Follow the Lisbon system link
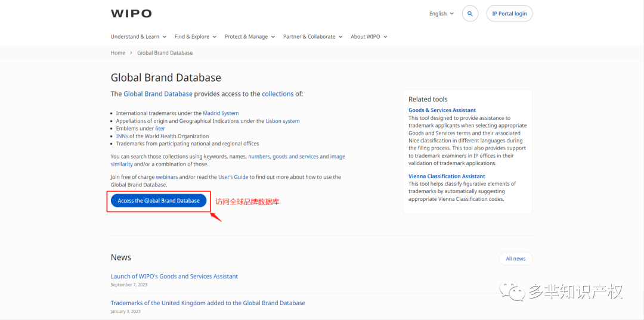 pyautogui.click(x=283, y=121)
